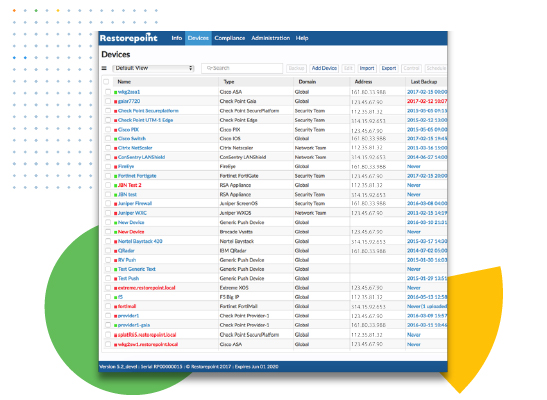
Task: Click the Backup button
Action: [x=297, y=68]
